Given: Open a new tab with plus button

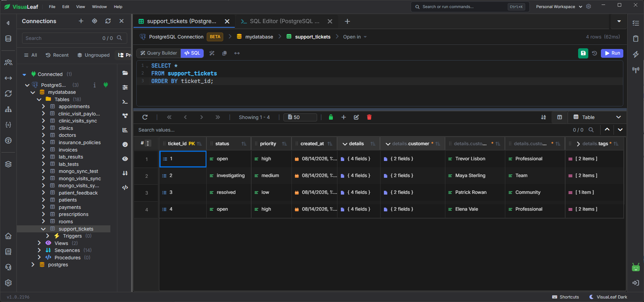Looking at the screenshot, I should [347, 21].
